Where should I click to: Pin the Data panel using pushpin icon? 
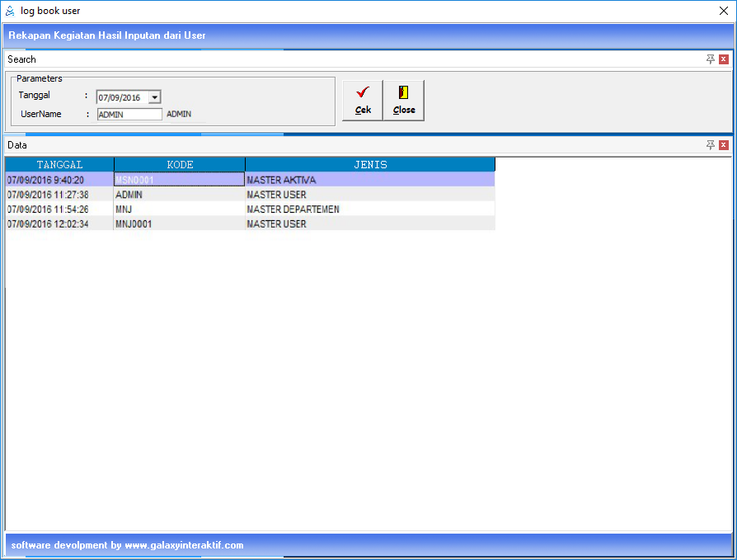tap(711, 145)
